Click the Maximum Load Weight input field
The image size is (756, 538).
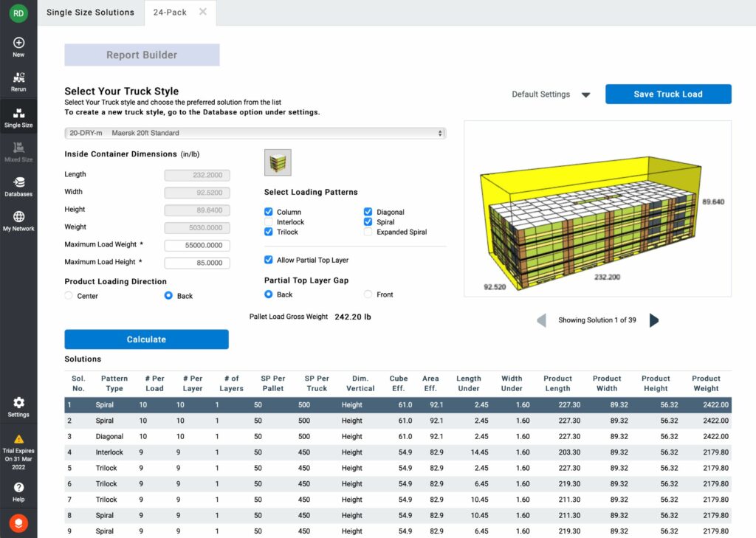(197, 246)
